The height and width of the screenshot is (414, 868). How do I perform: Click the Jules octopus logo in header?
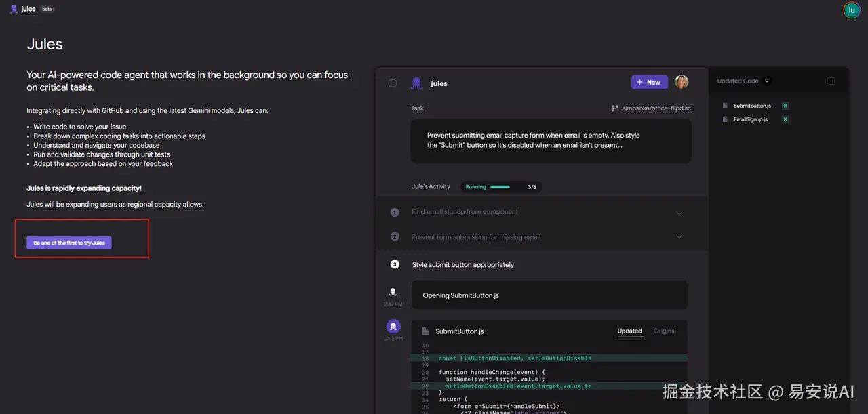pyautogui.click(x=14, y=9)
